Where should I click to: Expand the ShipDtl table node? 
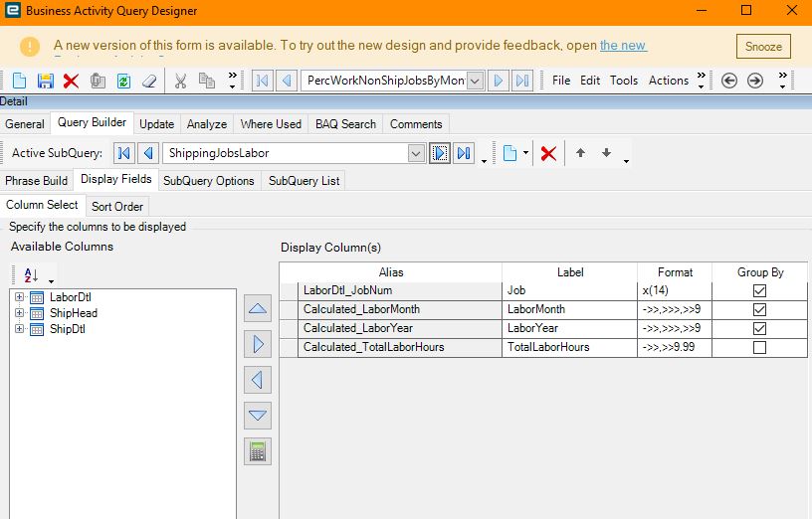pyautogui.click(x=19, y=329)
